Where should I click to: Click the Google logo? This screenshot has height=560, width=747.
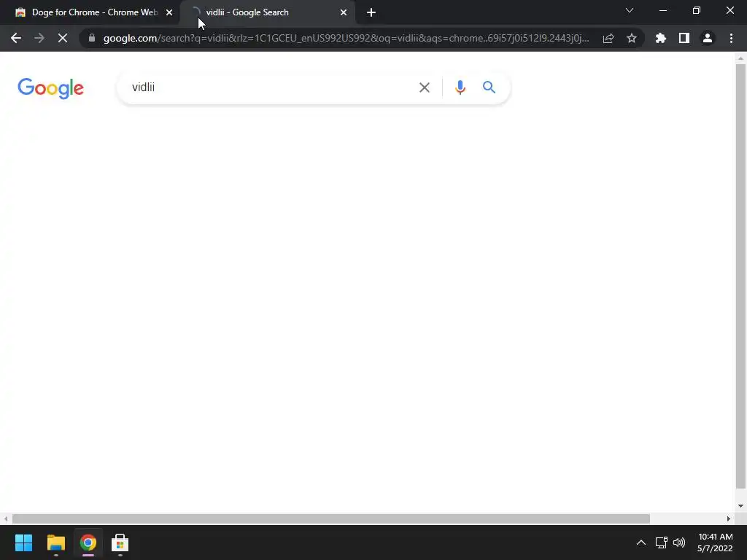click(x=50, y=88)
